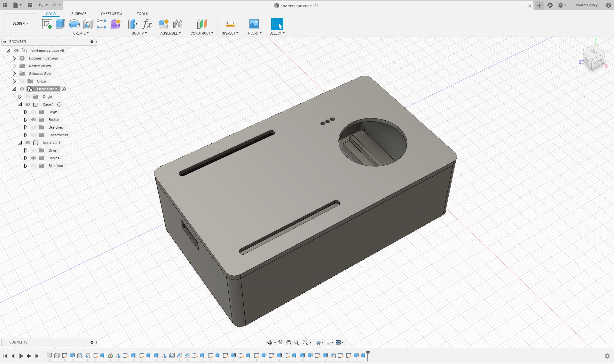The width and height of the screenshot is (614, 364).
Task: Click the Redo arrow
Action: (54, 5)
